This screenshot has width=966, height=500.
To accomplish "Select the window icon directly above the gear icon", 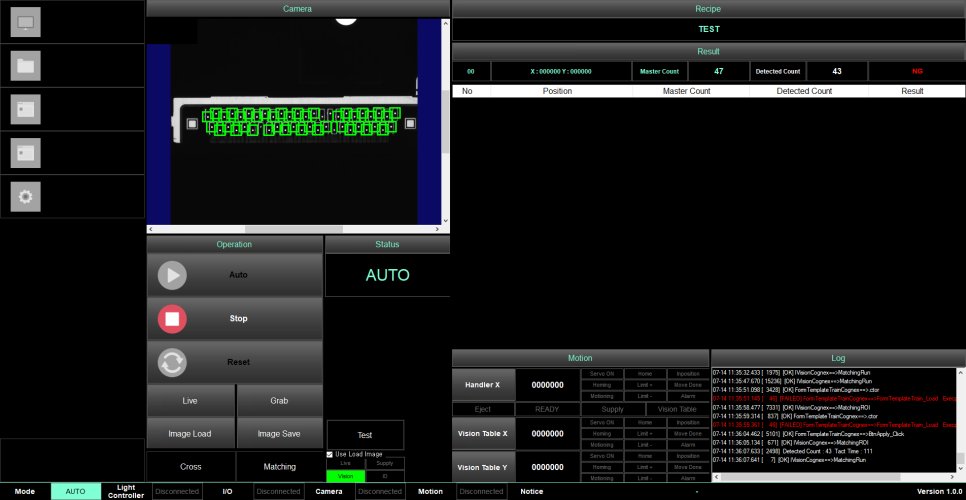I will (26, 153).
